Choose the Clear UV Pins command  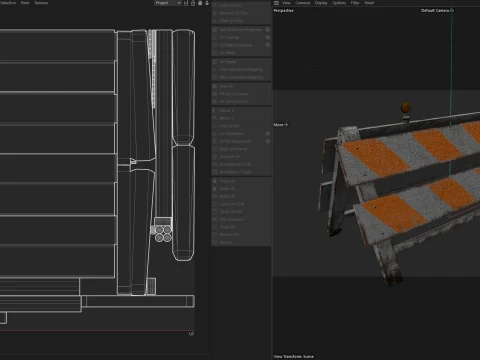241,21
